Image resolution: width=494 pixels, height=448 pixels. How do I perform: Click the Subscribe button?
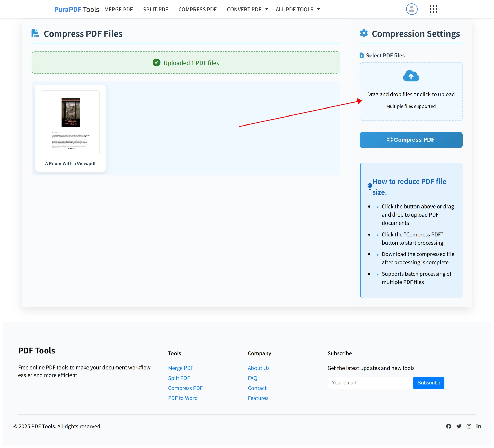[x=428, y=383]
